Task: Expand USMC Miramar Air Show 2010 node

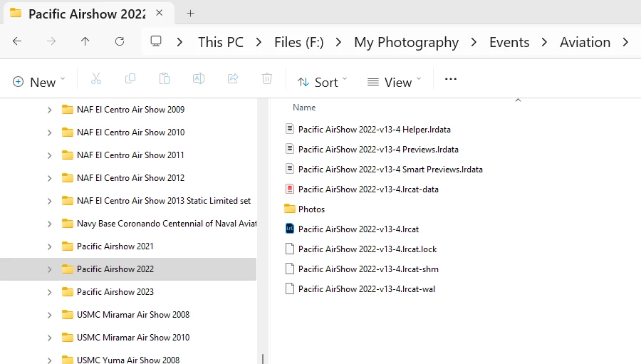Action: (x=49, y=338)
